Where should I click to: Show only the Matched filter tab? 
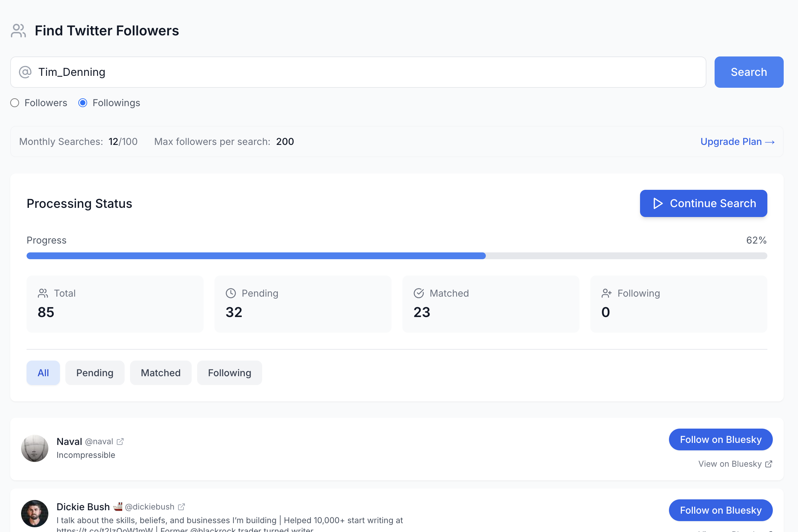[x=161, y=373]
